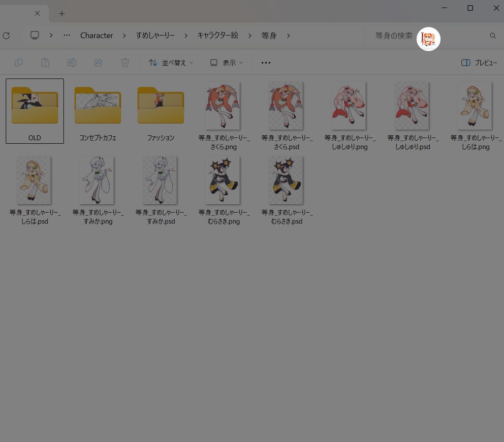Select the Rename icon
Image resolution: width=504 pixels, height=442 pixels.
[x=72, y=63]
